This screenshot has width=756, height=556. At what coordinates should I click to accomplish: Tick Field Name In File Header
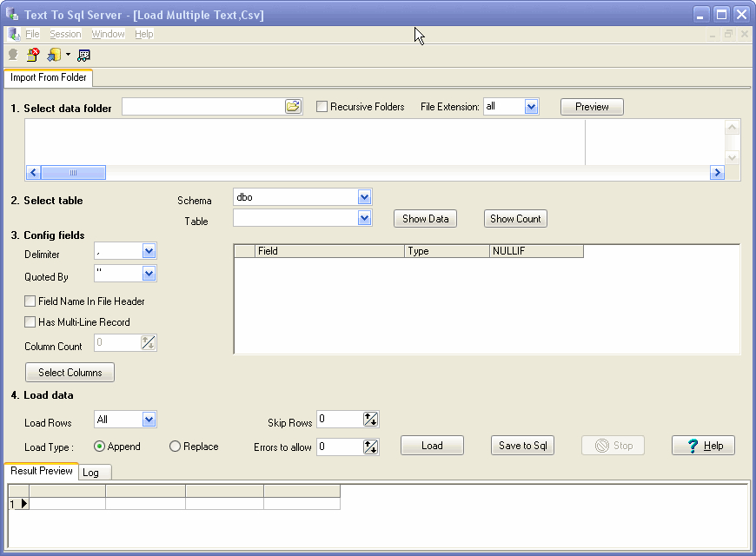tap(30, 301)
